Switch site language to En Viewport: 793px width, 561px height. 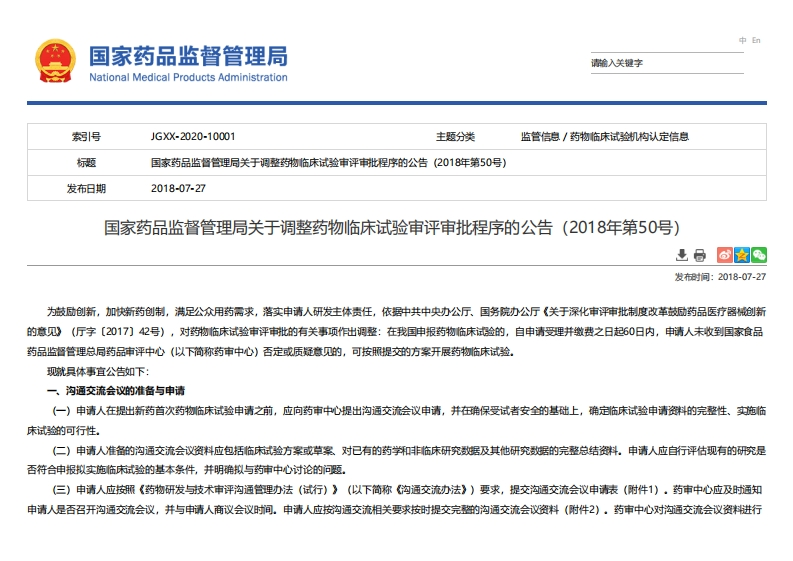pos(756,40)
